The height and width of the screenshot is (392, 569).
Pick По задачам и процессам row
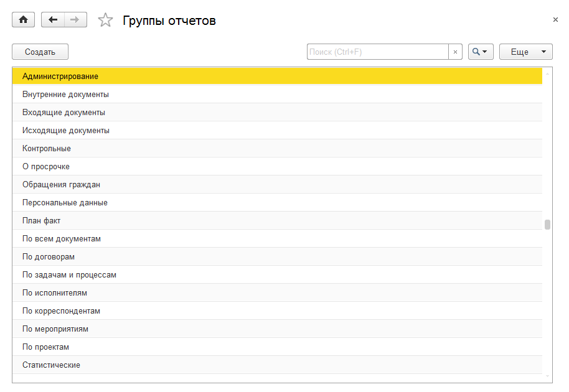(x=69, y=275)
